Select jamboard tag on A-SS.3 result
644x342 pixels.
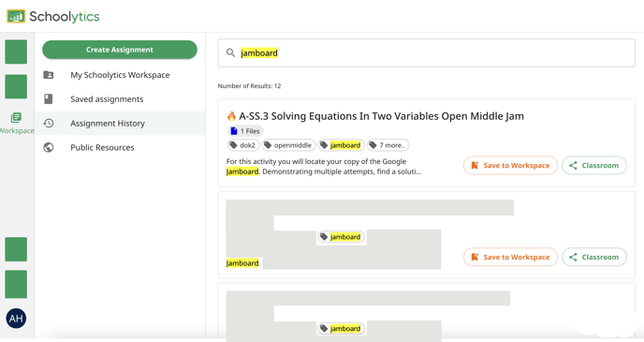(341, 145)
